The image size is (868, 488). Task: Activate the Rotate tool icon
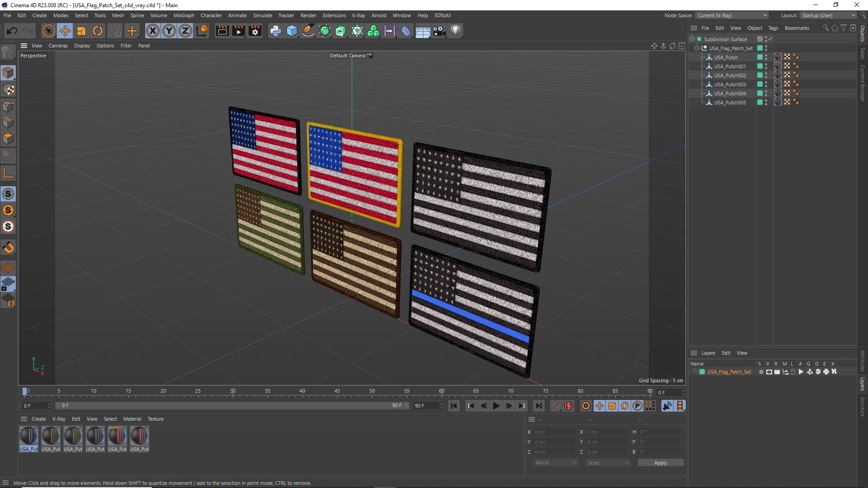click(x=98, y=31)
